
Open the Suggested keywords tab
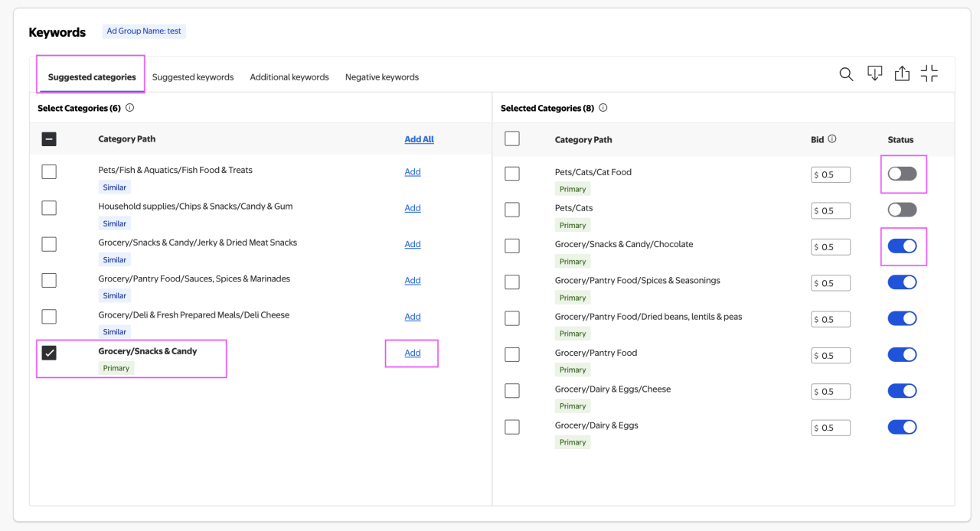[x=193, y=77]
